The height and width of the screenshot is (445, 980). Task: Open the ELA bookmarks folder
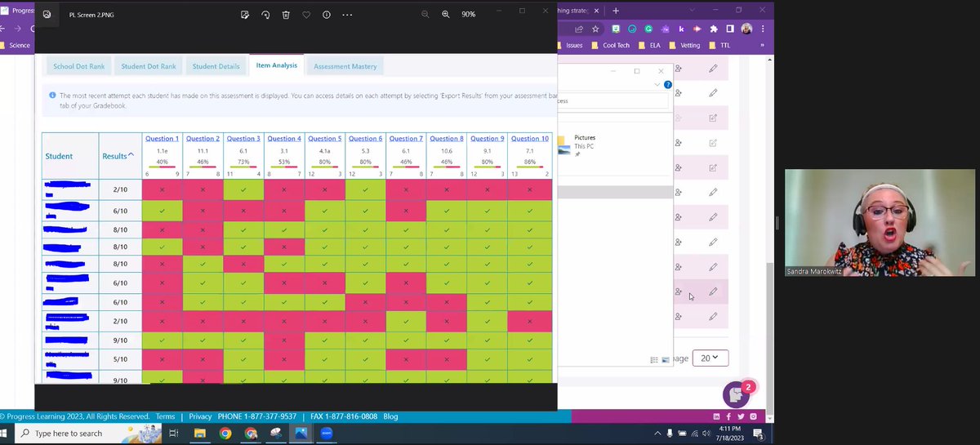pos(649,45)
